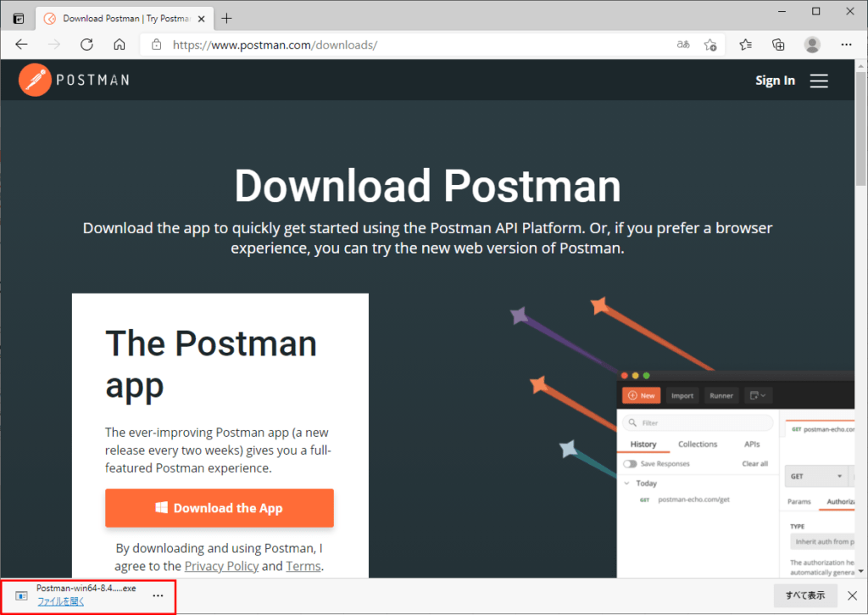Screen dimensions: 868x615
Task: Click the favorites star in the address bar
Action: click(x=710, y=44)
